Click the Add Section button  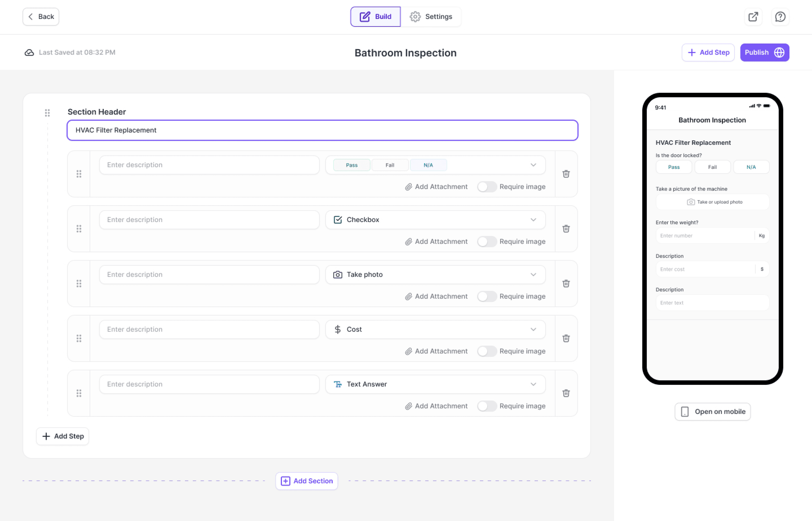point(307,481)
